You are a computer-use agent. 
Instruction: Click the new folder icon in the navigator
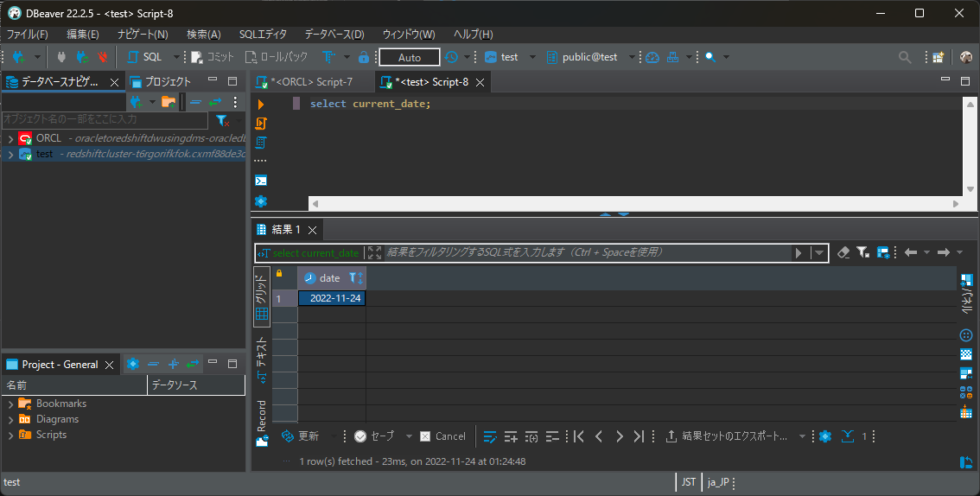click(169, 102)
